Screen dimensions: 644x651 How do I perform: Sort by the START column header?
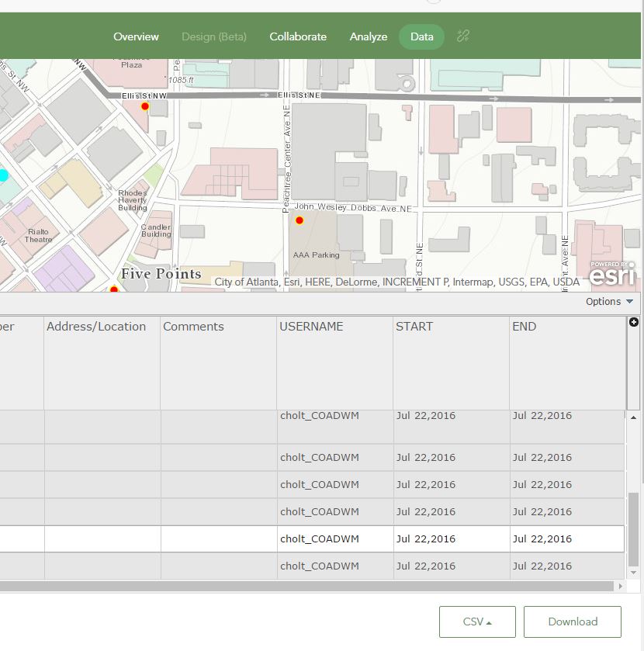pos(414,327)
